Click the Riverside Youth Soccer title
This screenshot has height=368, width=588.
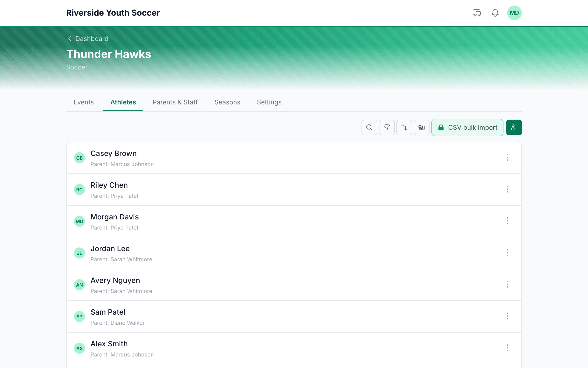[x=113, y=13]
